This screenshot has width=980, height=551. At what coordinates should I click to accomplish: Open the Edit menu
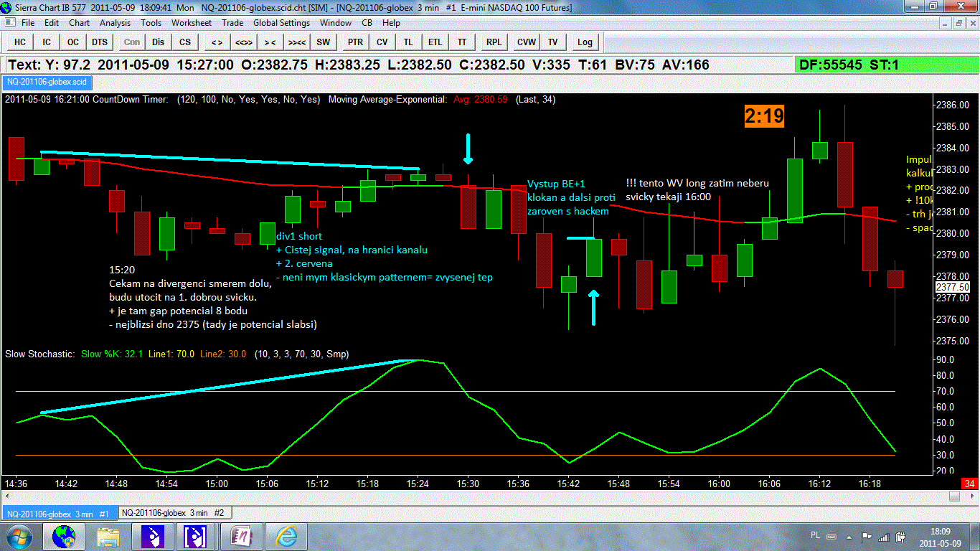point(52,23)
